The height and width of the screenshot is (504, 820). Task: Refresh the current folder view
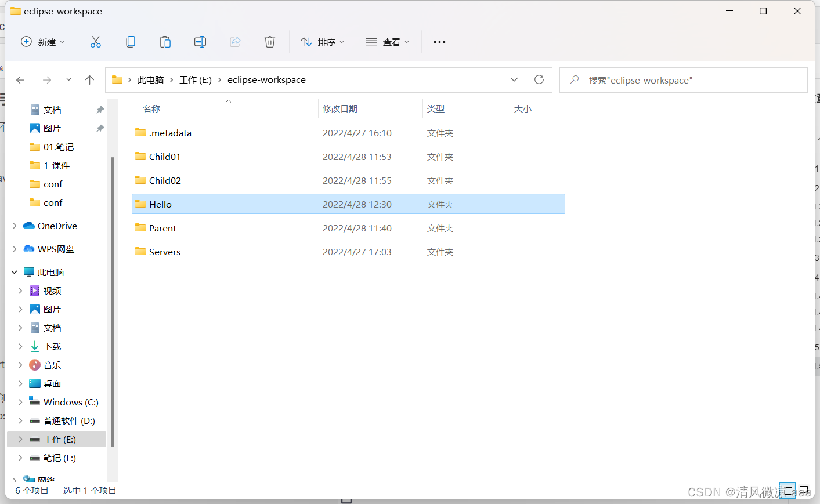click(x=539, y=79)
